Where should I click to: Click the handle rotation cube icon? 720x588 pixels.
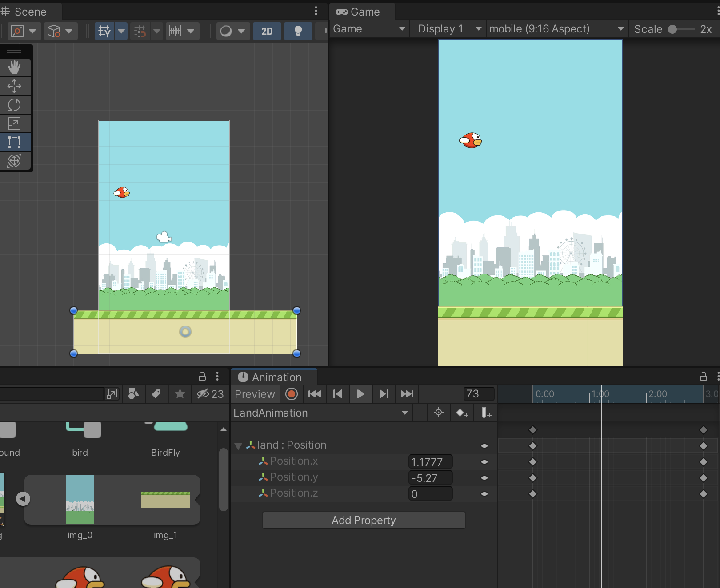60,31
